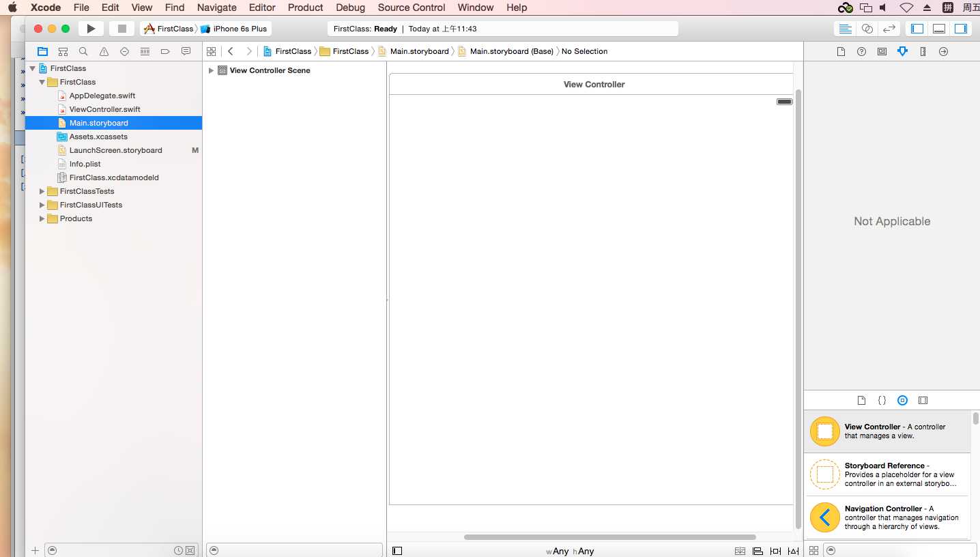Open the Debug menu

tap(351, 8)
